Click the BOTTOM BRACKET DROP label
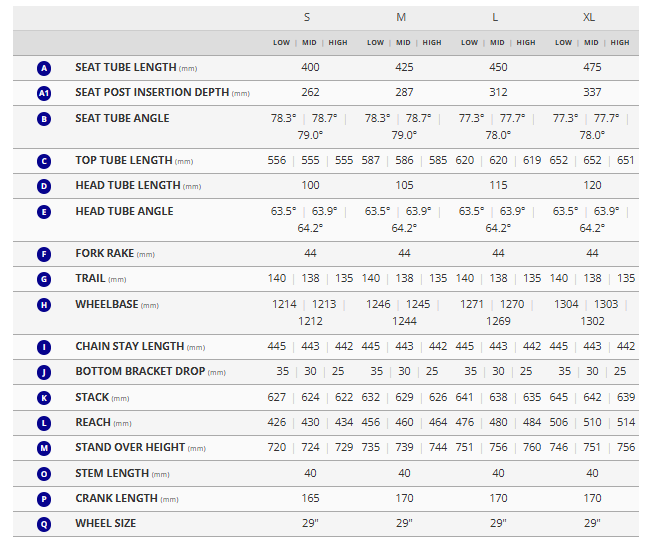 pos(140,372)
